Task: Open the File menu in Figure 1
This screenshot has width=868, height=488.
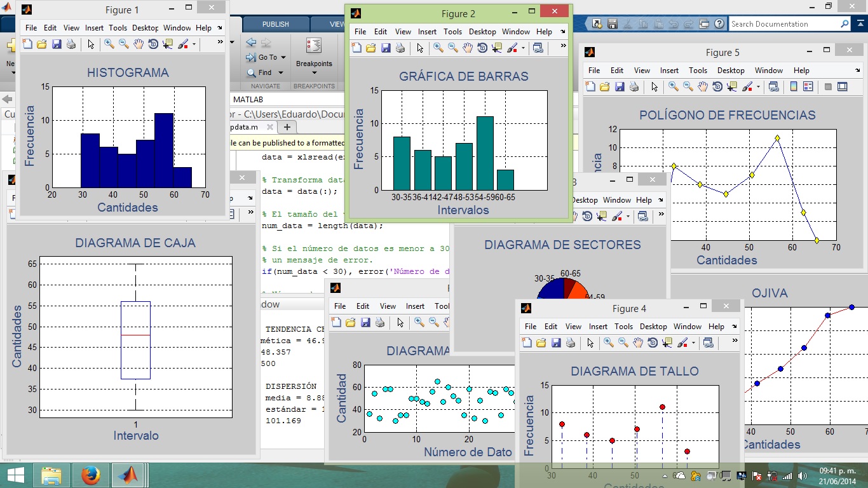Action: [x=31, y=28]
